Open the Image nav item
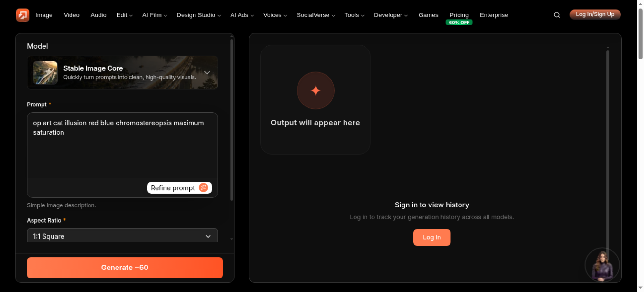This screenshot has width=644, height=292. (44, 15)
